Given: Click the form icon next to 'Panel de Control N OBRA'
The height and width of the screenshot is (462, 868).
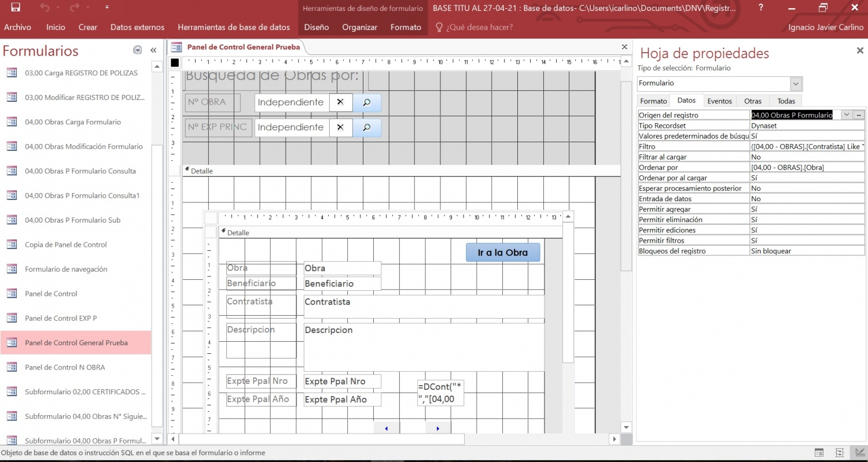Looking at the screenshot, I should [x=12, y=367].
